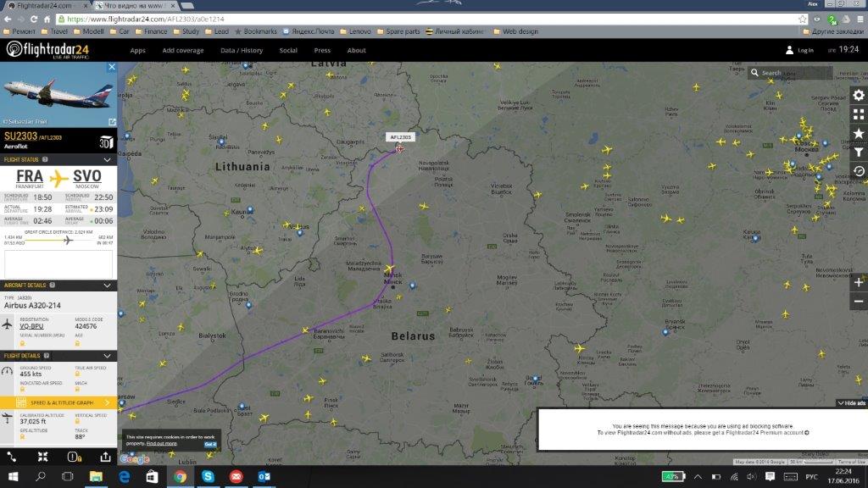The height and width of the screenshot is (488, 868).
Task: Zoom out the map with minus
Action: click(x=858, y=302)
